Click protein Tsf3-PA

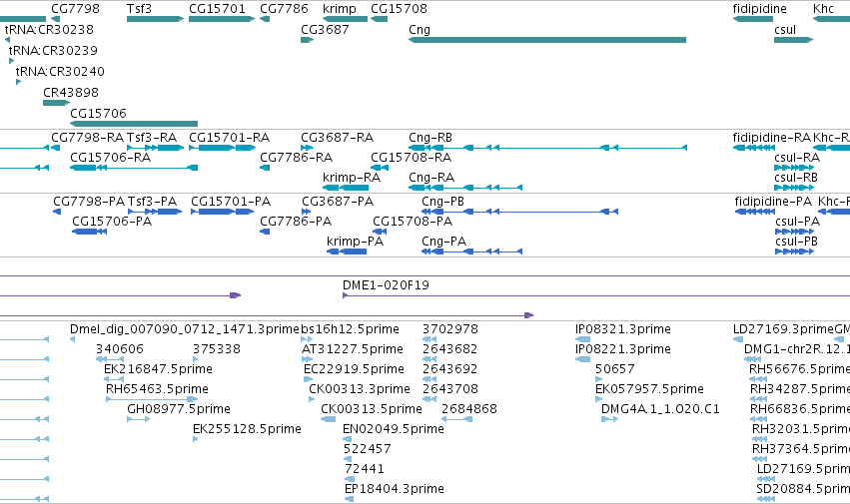155,212
